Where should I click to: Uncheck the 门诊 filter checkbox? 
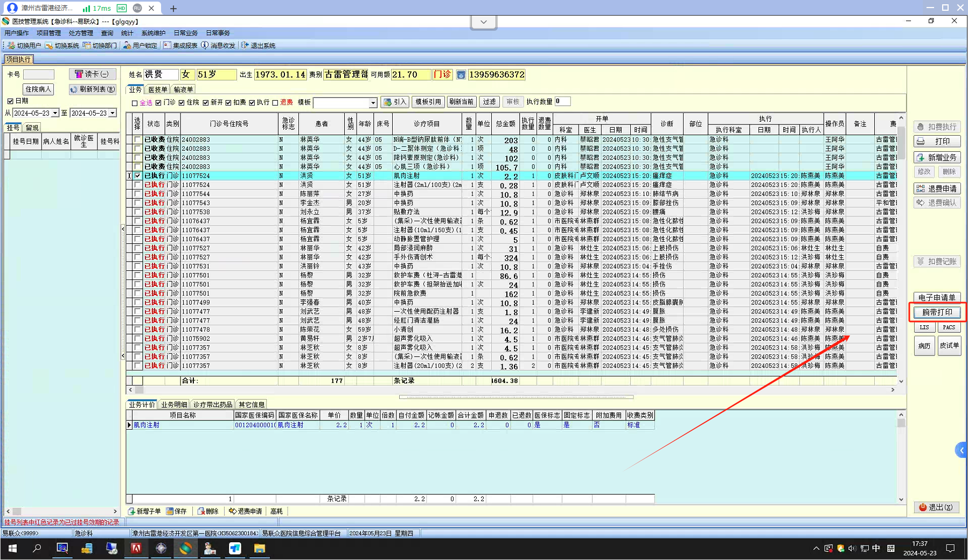[x=158, y=103]
